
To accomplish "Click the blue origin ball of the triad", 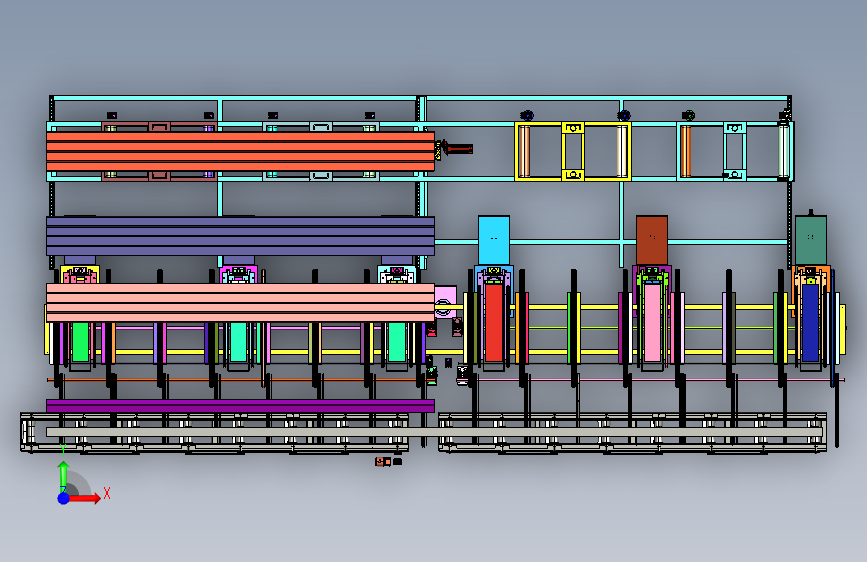I will (x=63, y=498).
